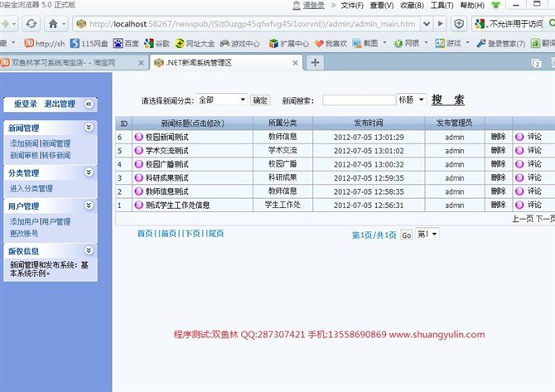555x392 pixels.
Task: Open the 文件(F) menu
Action: point(352,5)
